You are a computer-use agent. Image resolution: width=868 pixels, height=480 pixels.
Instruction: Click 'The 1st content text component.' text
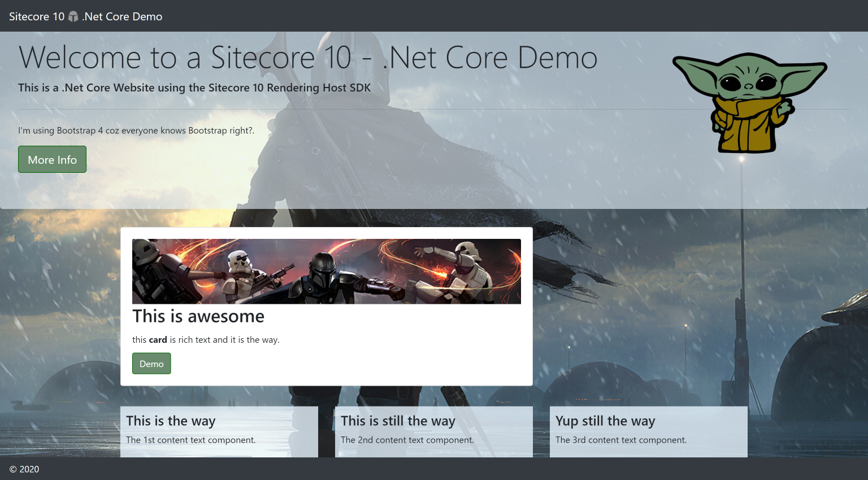click(x=191, y=440)
